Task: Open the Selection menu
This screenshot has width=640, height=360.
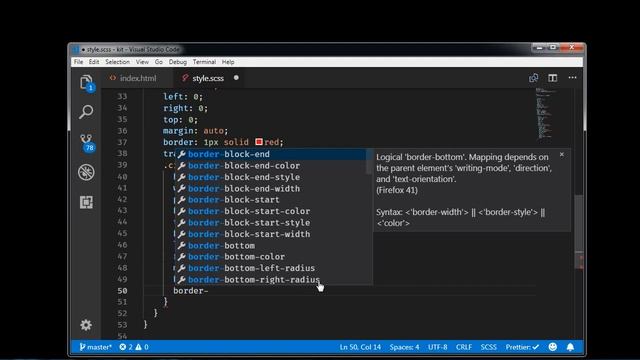Action: (117, 62)
